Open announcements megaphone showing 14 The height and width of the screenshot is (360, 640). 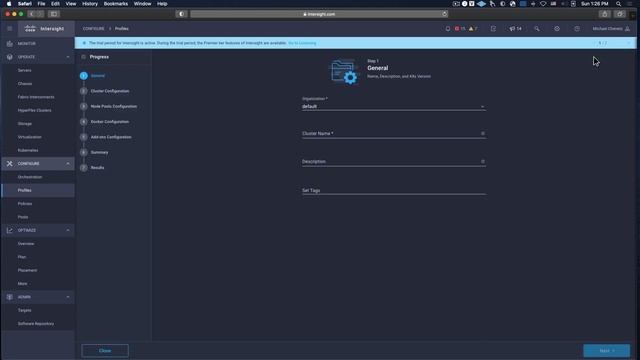tap(516, 29)
